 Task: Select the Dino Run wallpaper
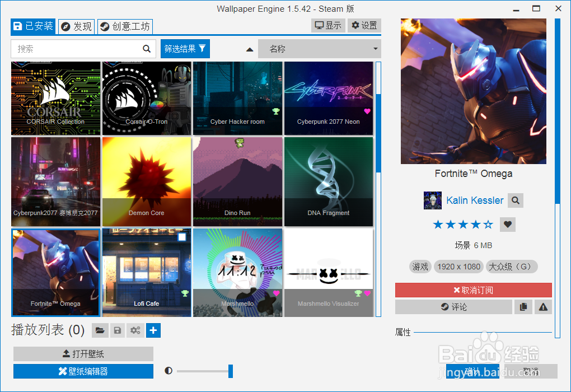tap(237, 182)
